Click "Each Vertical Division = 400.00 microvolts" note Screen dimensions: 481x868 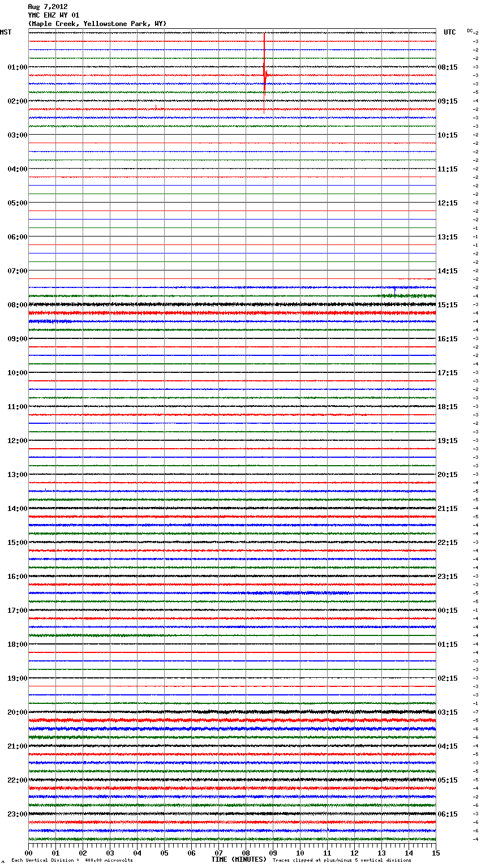coord(72,861)
